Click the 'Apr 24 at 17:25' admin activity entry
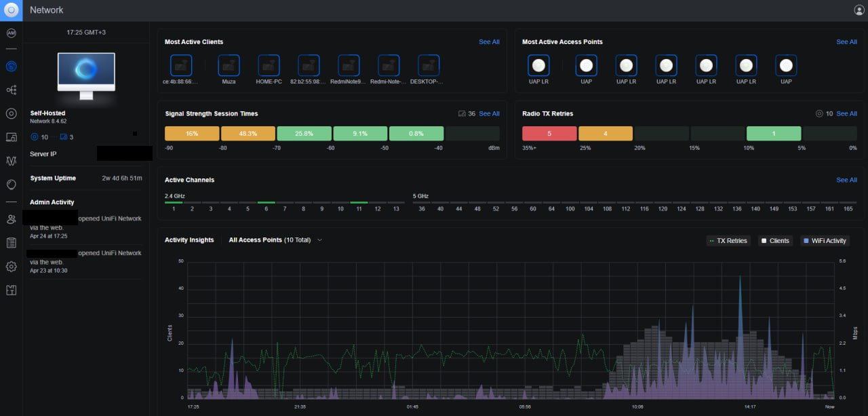Screen dimensions: 868x416 (x=48, y=236)
